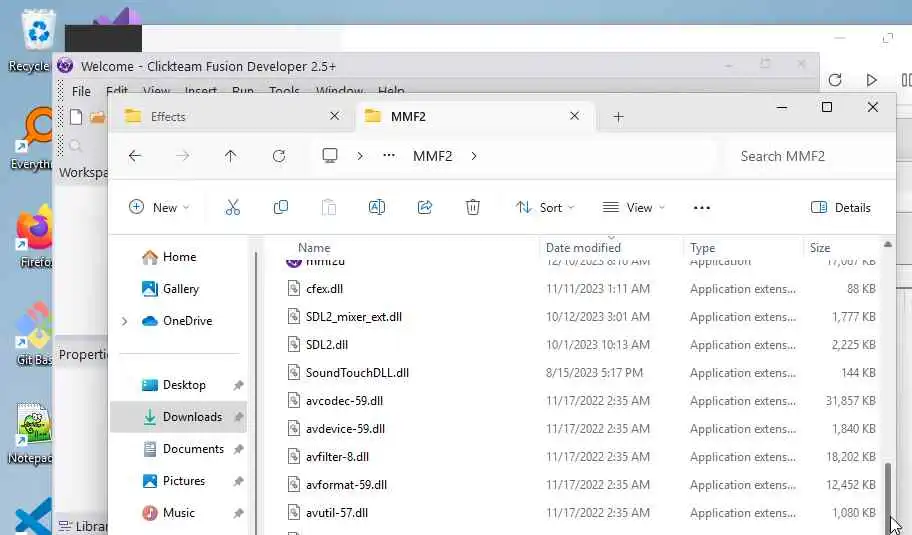Open Downloads quick access folder
The height and width of the screenshot is (535, 912).
click(x=181, y=417)
